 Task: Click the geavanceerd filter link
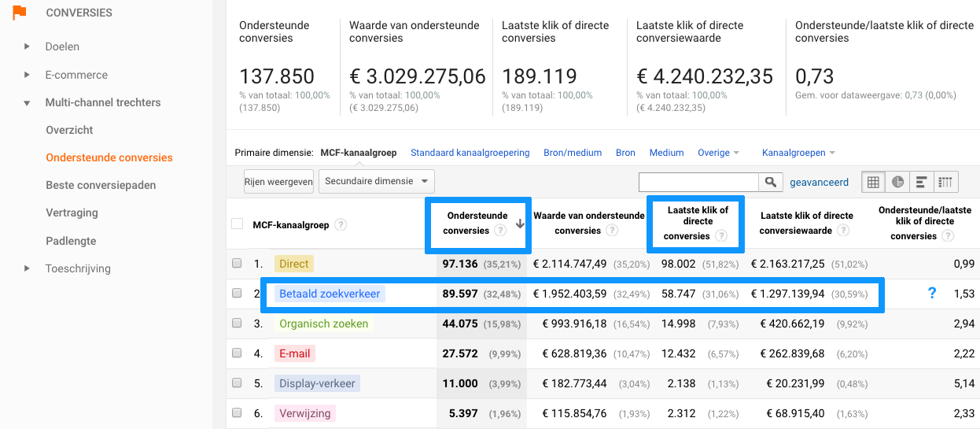(x=819, y=182)
